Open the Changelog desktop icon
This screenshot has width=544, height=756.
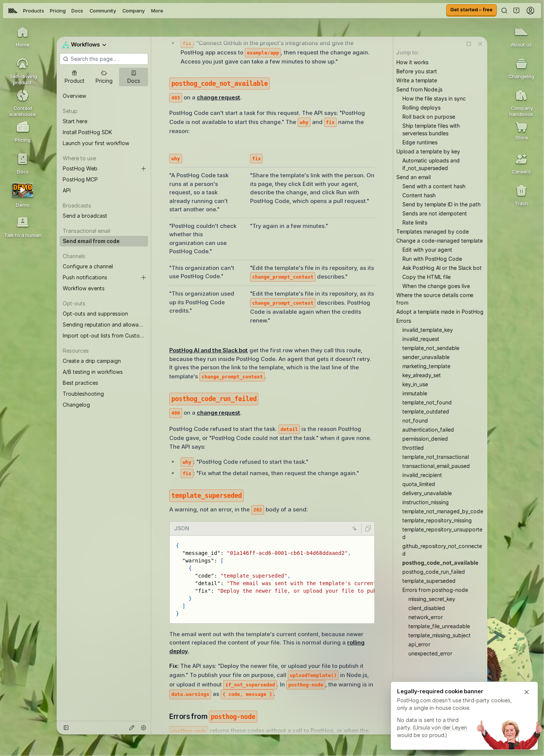521,68
